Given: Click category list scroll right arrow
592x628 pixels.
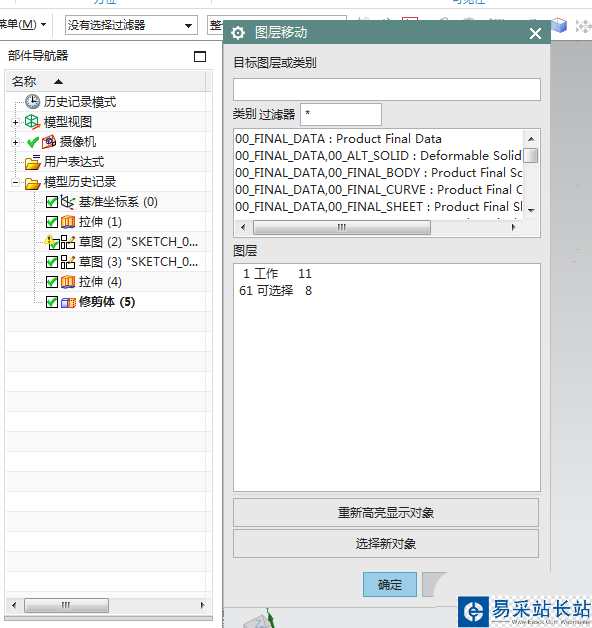Looking at the screenshot, I should click(x=514, y=227).
